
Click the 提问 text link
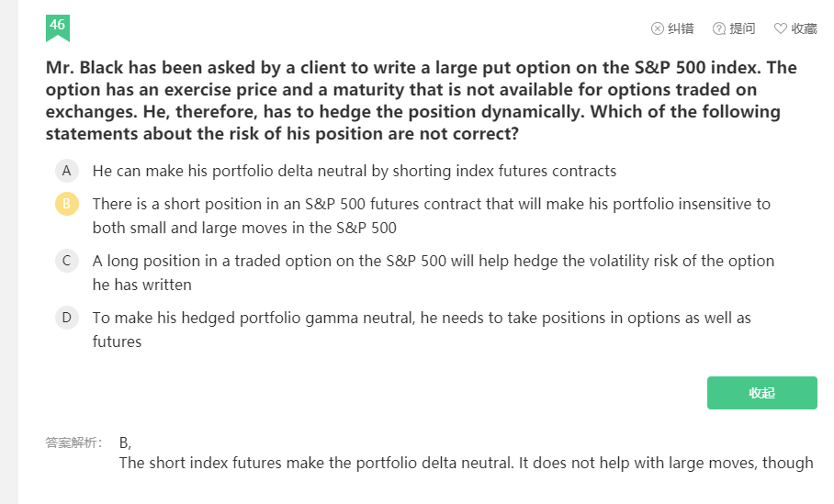(742, 28)
